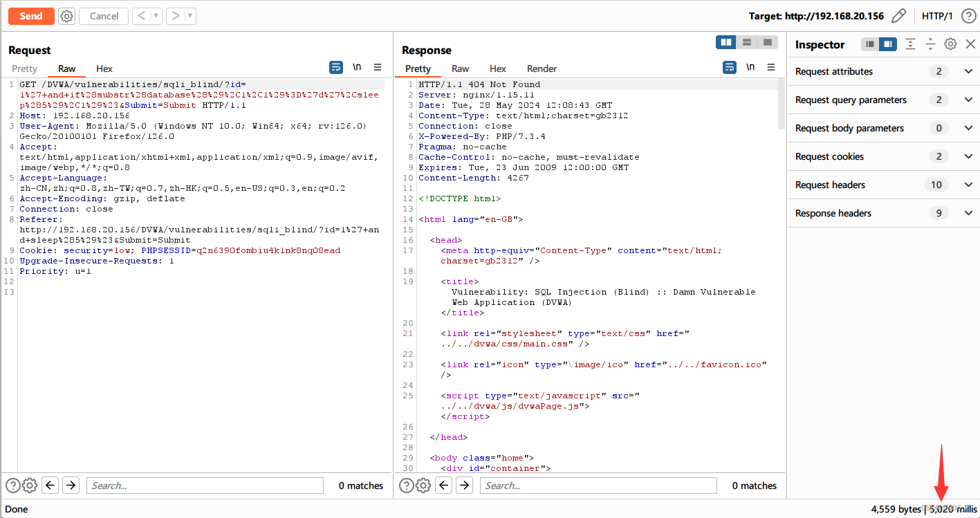Click the 'HTTP/1.1 404 Not Found' response line

click(x=479, y=84)
